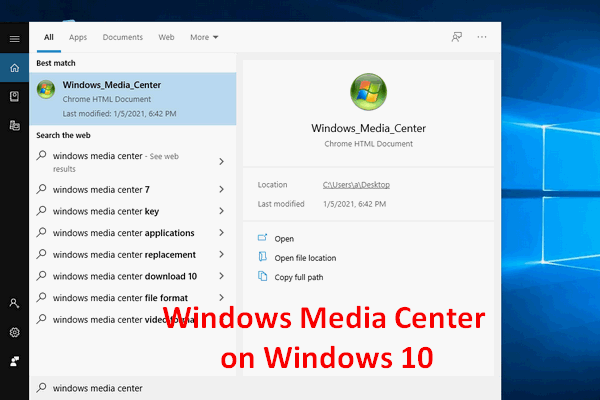Click the Open file location folder icon
Viewport: 600px width, 400px height.
[262, 256]
